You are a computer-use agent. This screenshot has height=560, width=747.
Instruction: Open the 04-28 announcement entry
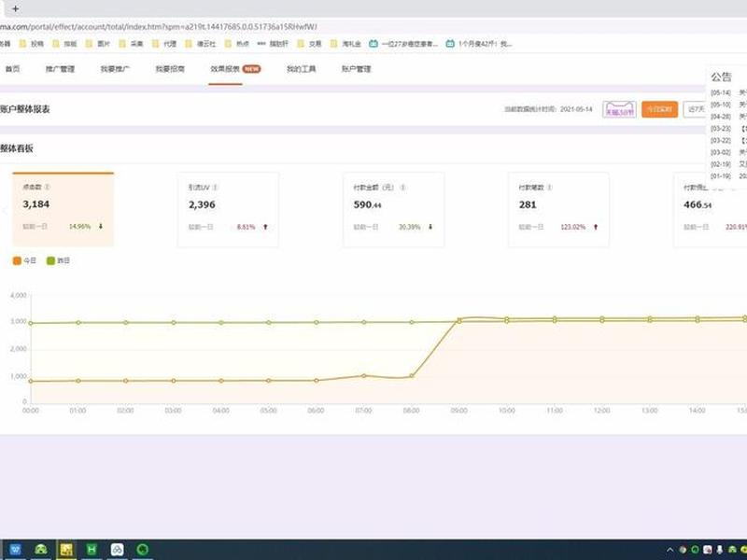point(728,117)
